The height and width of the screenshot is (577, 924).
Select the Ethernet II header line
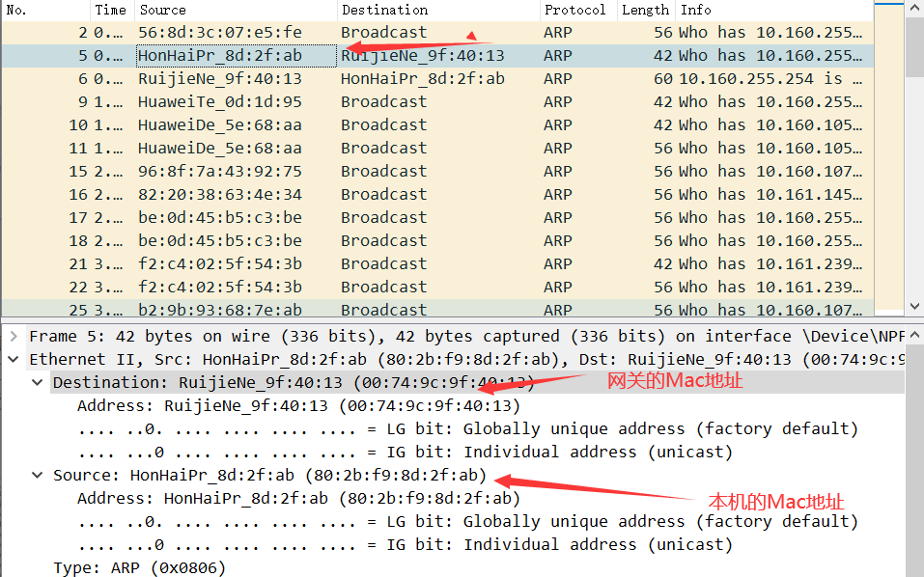click(x=465, y=359)
